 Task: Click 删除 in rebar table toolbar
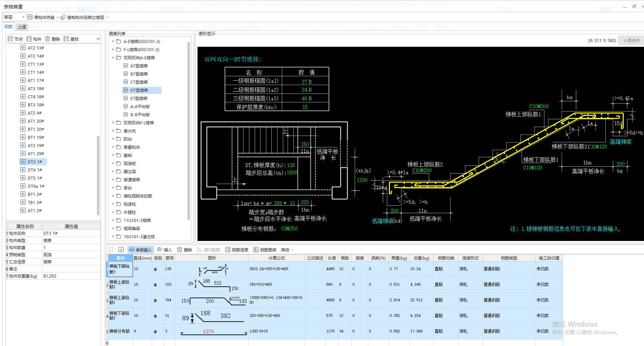[x=185, y=250]
